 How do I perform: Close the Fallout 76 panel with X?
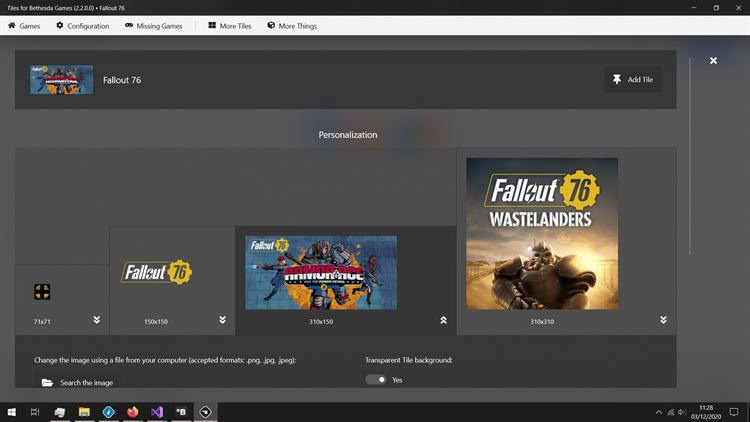[713, 60]
